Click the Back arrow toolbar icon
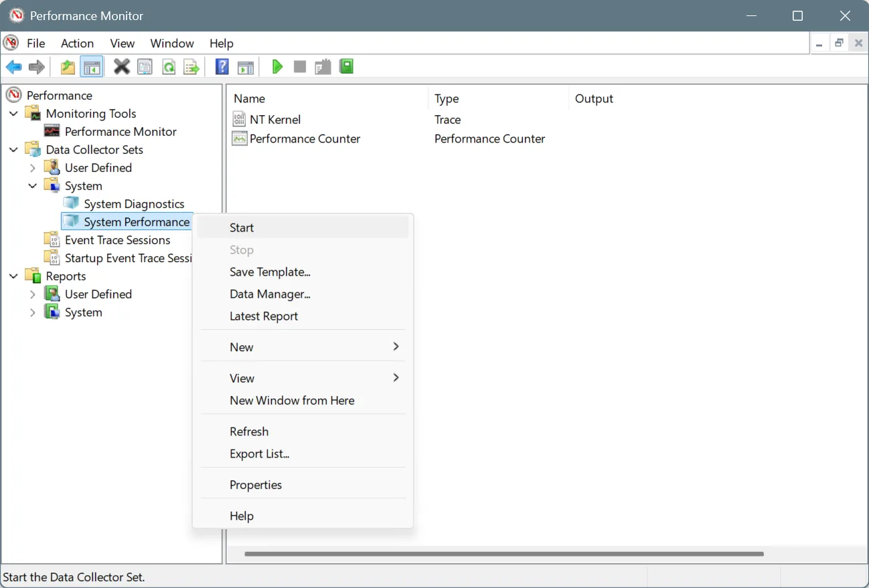The height and width of the screenshot is (588, 869). point(13,67)
